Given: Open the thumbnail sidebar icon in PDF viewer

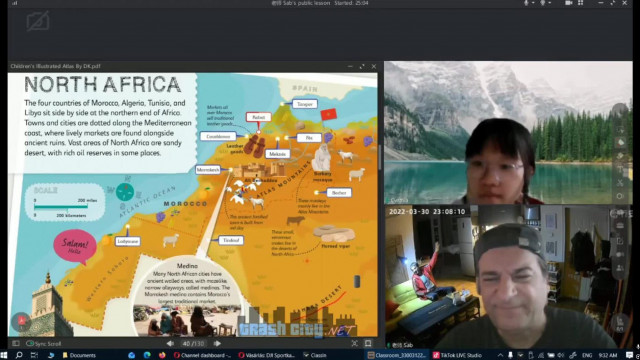Looking at the screenshot, I should [16, 344].
